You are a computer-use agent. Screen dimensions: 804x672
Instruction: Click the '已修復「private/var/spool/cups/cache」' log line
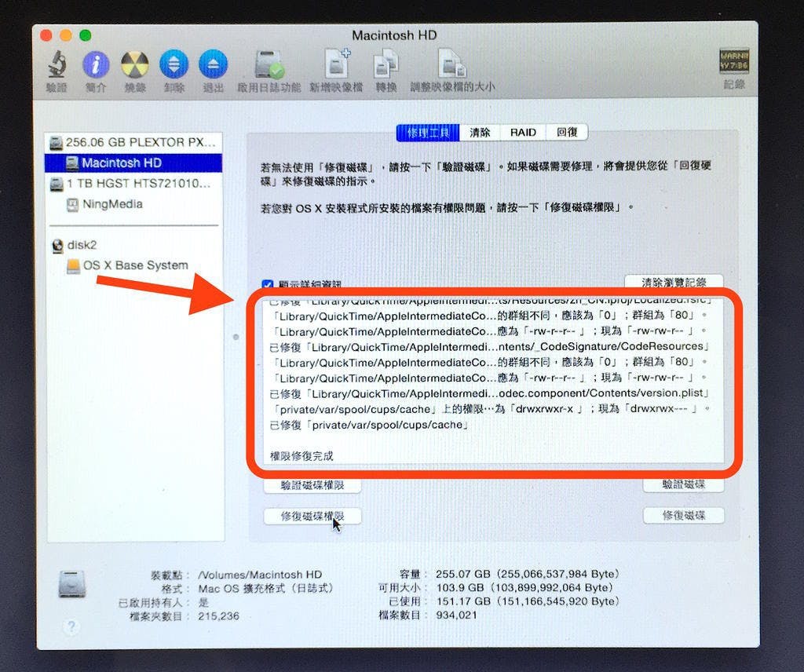[369, 425]
